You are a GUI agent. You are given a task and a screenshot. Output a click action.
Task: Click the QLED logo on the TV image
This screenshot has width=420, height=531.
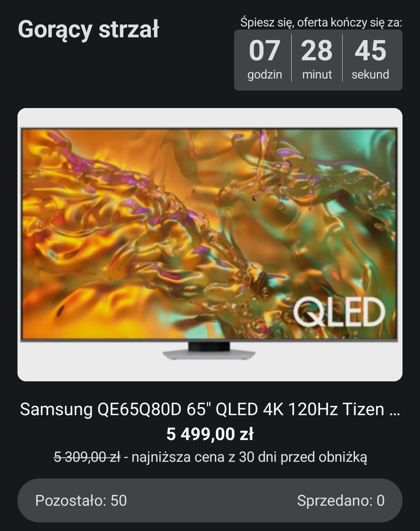(339, 311)
